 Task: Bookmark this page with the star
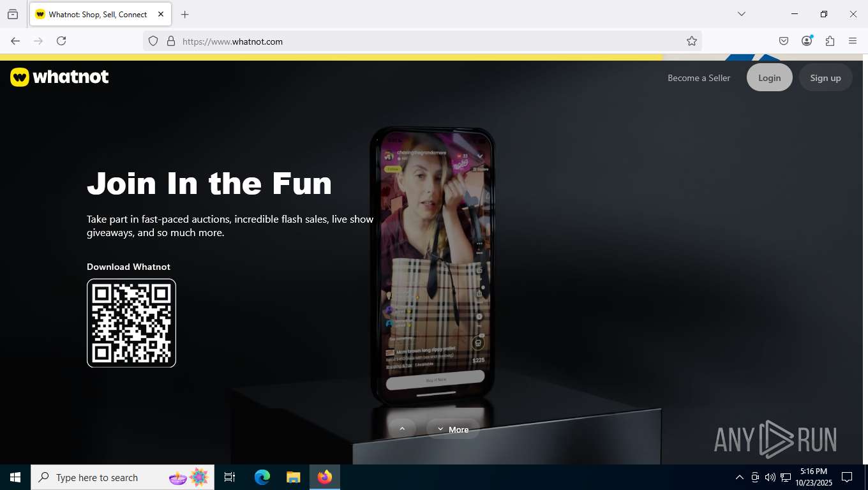[692, 41]
